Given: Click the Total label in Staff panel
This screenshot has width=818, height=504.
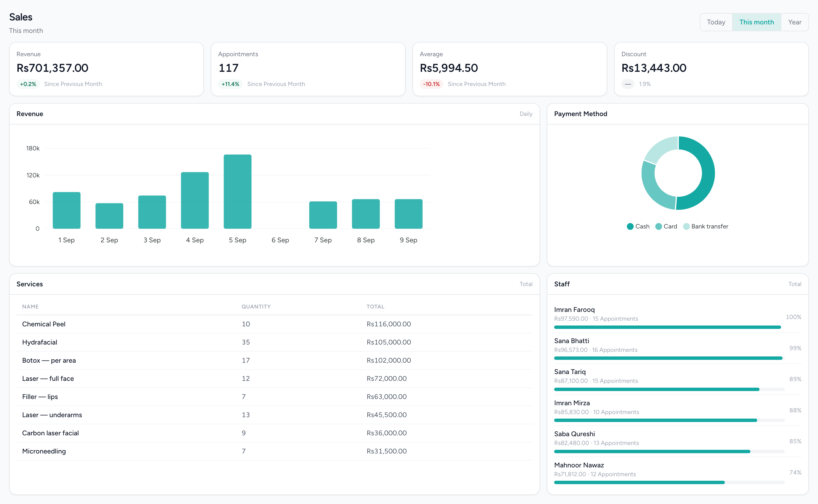Looking at the screenshot, I should tap(795, 284).
